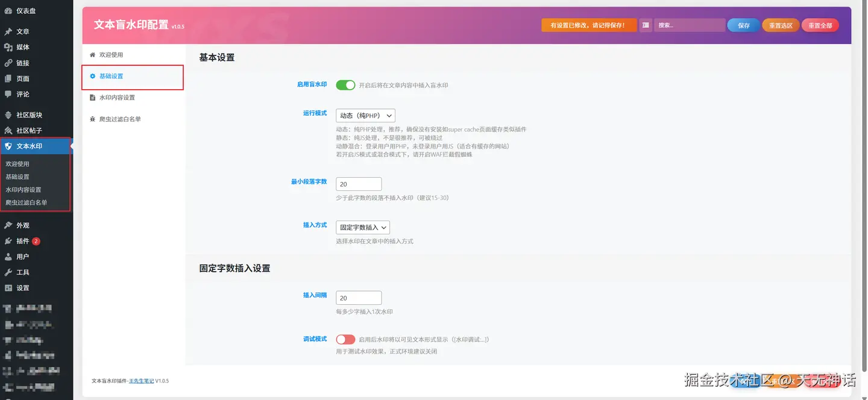Click the 用户 person icon
This screenshot has width=868, height=400.
click(x=8, y=257)
